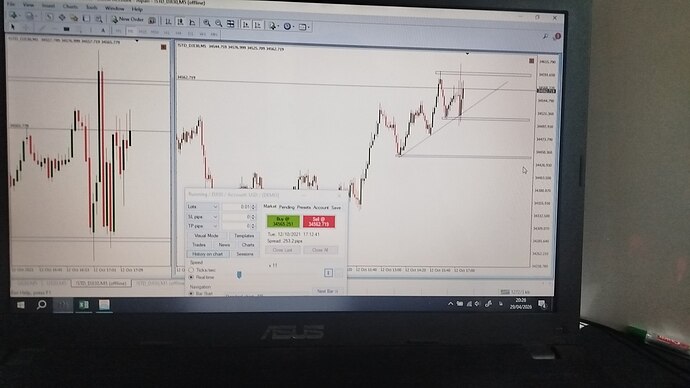This screenshot has width=690, height=388.
Task: Click the News button
Action: 224,245
